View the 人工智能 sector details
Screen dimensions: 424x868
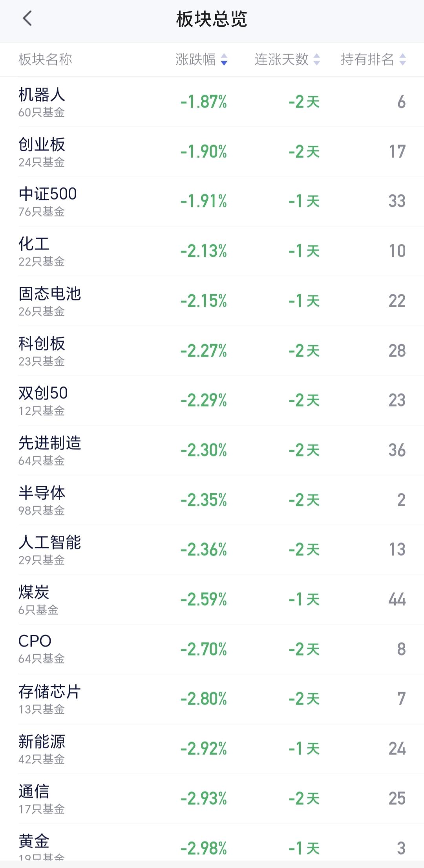(212, 549)
